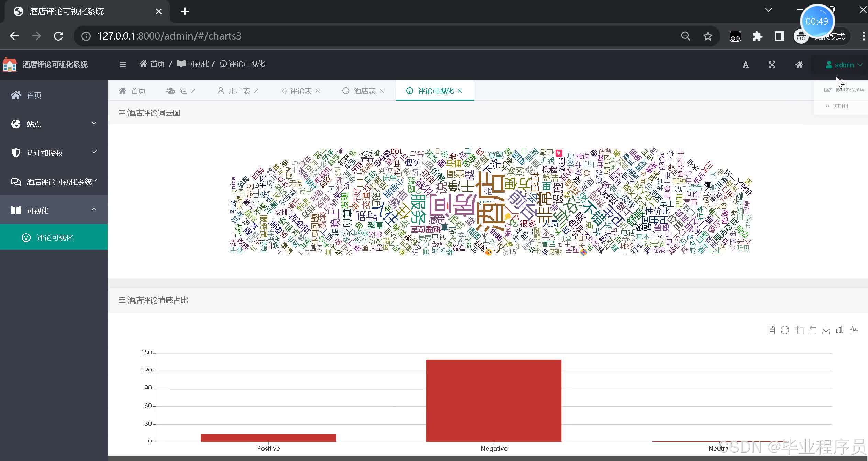Switch chart to bar chart type
Screen dimensions: 868x461
(840, 330)
